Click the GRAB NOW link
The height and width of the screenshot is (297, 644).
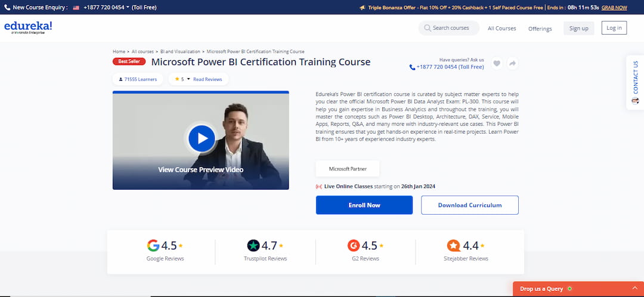(614, 7)
